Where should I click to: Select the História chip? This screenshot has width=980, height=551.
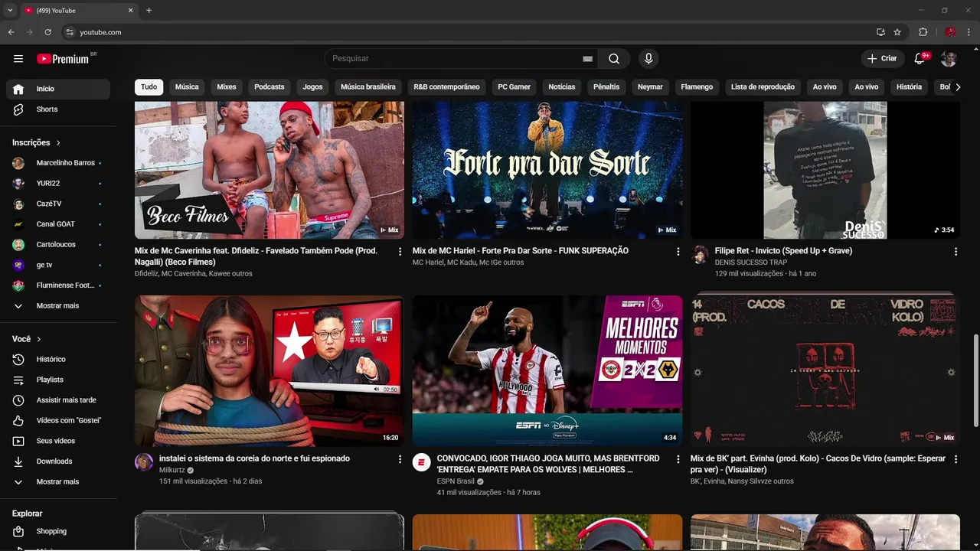point(909,87)
